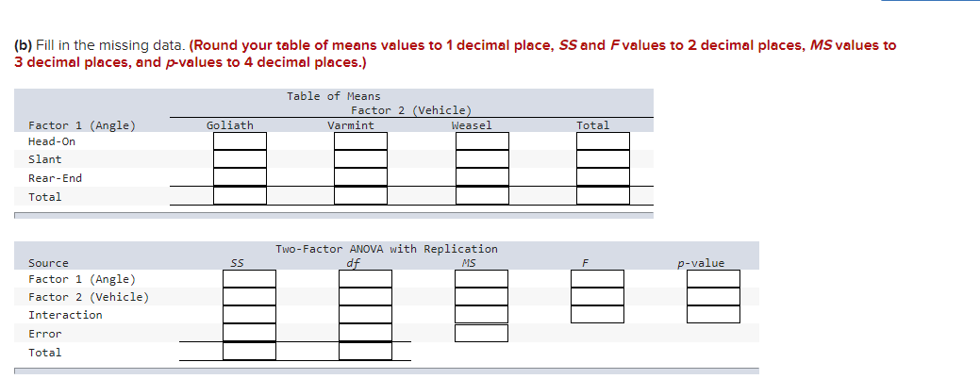Select Interaction p-value input field
This screenshot has height=379, width=980.
[x=713, y=314]
